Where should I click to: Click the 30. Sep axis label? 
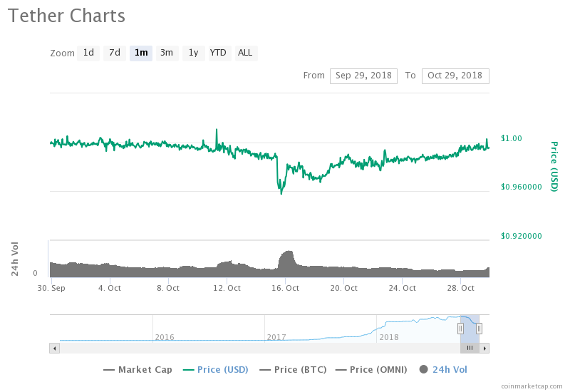[x=51, y=288]
